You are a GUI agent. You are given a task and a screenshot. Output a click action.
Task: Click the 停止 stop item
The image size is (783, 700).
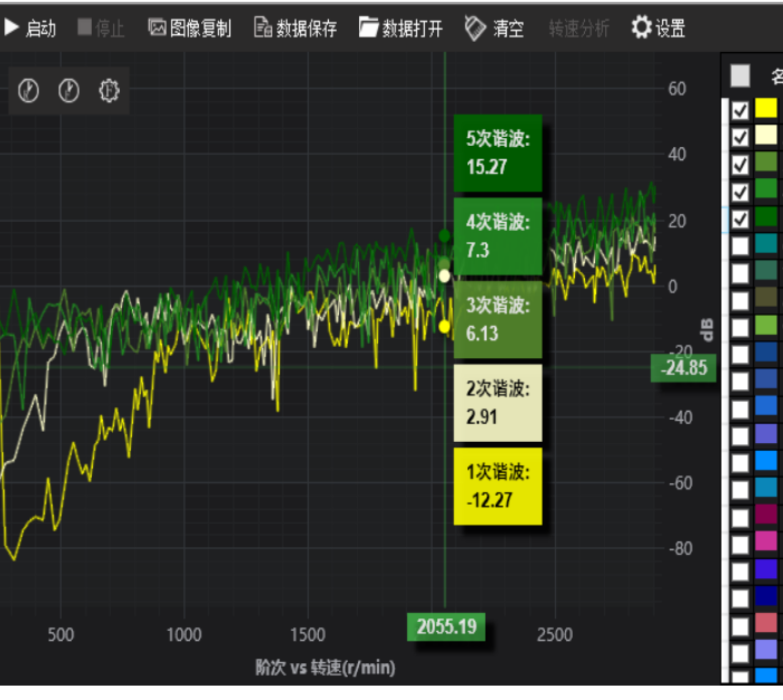[101, 28]
